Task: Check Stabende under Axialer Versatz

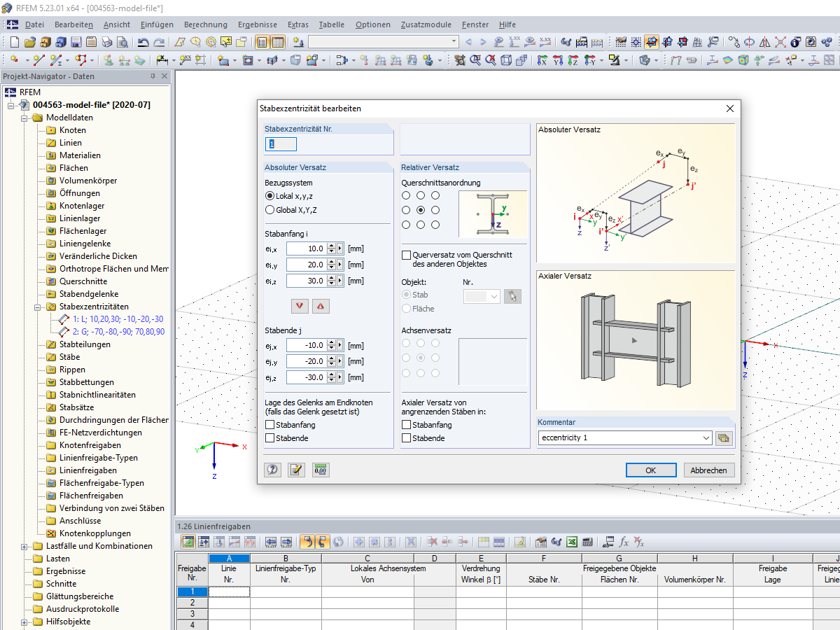Action: 407,438
